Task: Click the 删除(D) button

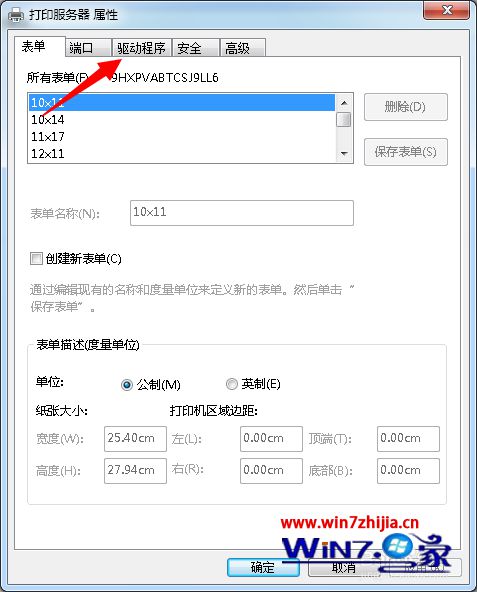Action: coord(406,107)
